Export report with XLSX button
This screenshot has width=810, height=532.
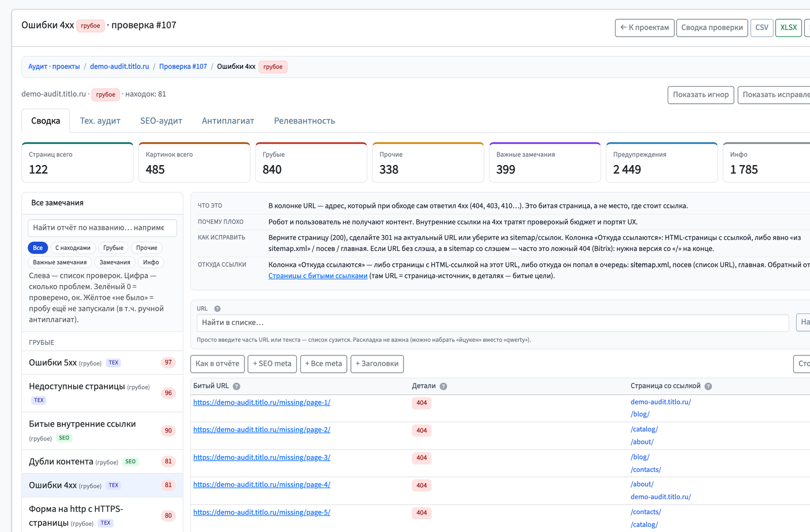(788, 27)
